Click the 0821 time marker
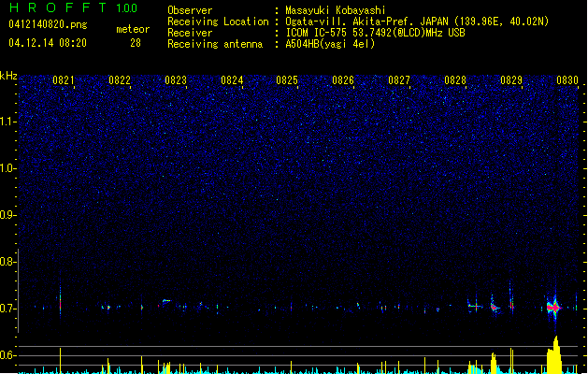 pyautogui.click(x=64, y=80)
